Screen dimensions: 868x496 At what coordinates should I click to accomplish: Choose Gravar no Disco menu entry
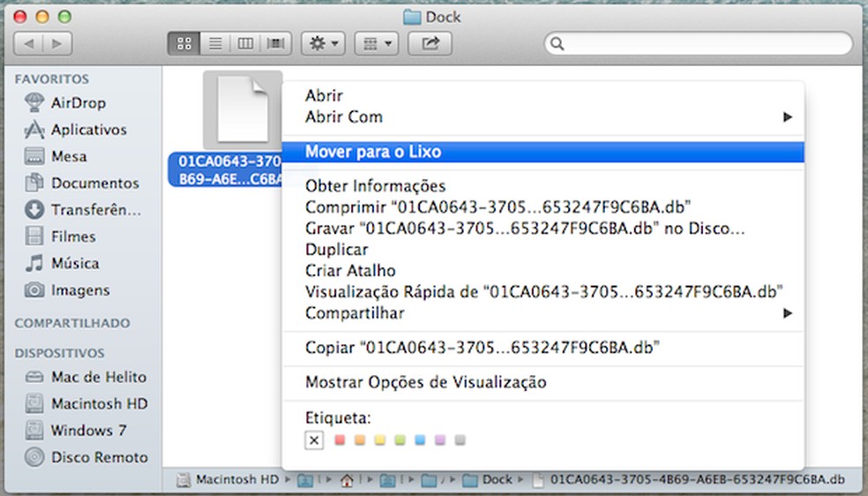543,228
